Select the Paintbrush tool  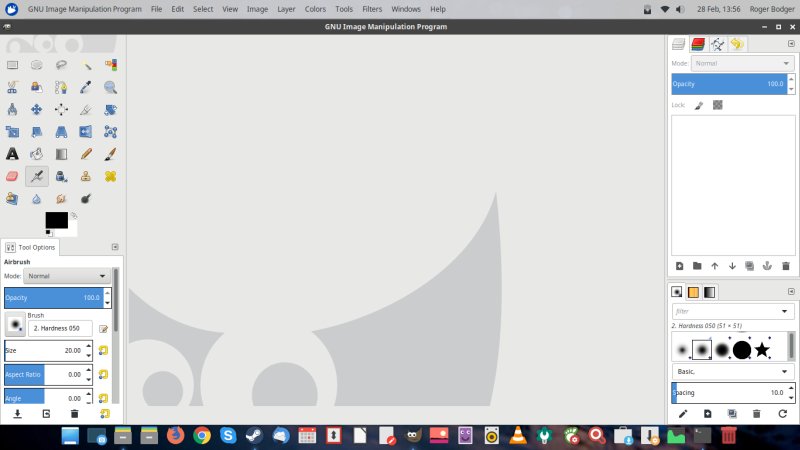click(x=110, y=154)
